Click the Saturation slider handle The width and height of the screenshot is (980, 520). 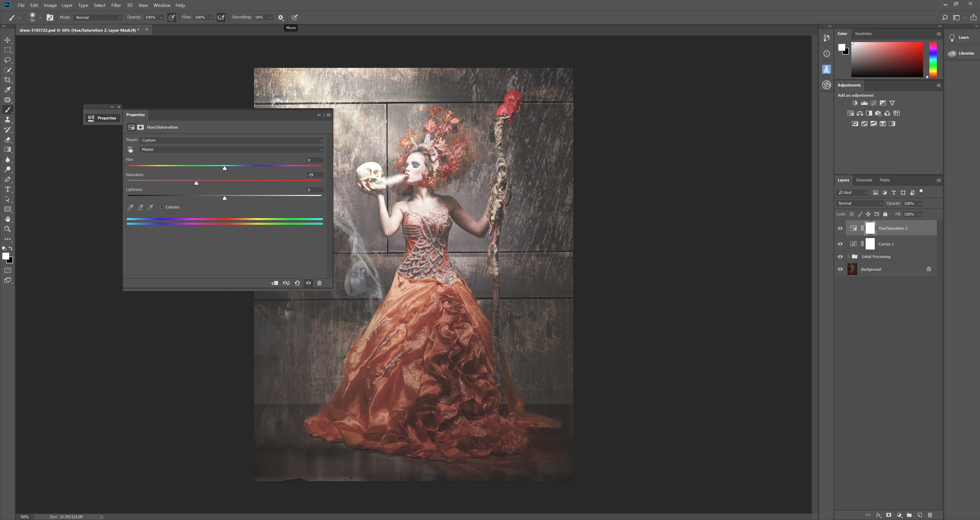click(196, 183)
